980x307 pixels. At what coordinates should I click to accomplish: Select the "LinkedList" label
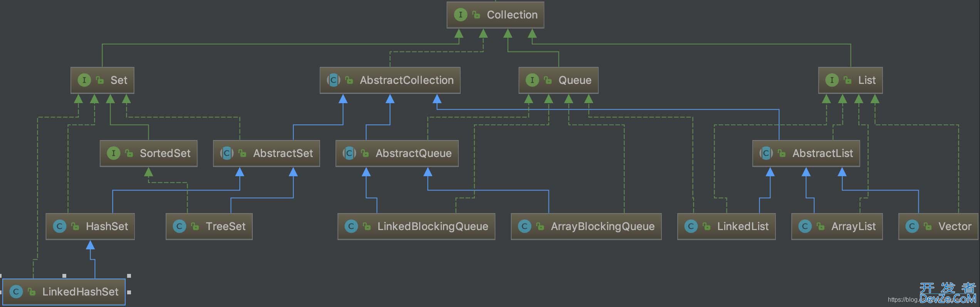[x=743, y=226]
